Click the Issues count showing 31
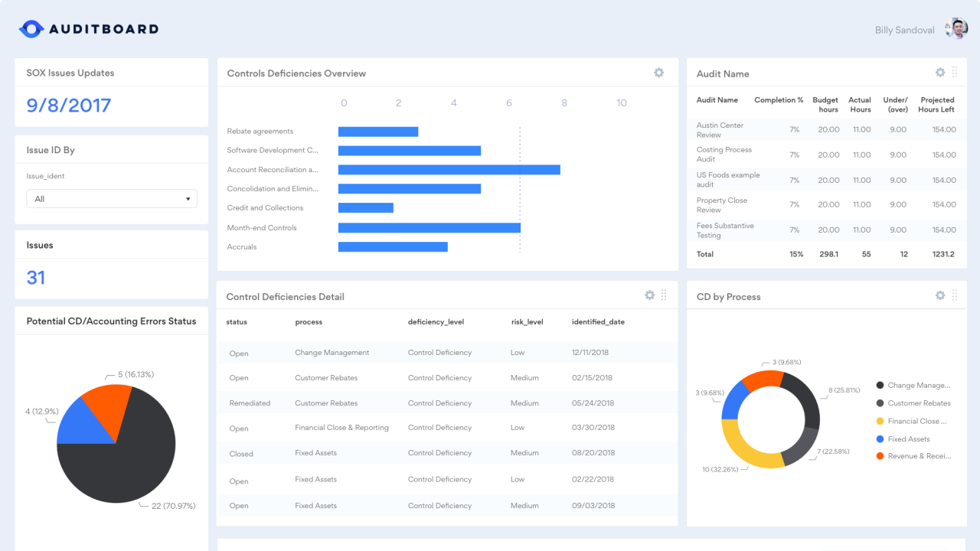 click(35, 278)
